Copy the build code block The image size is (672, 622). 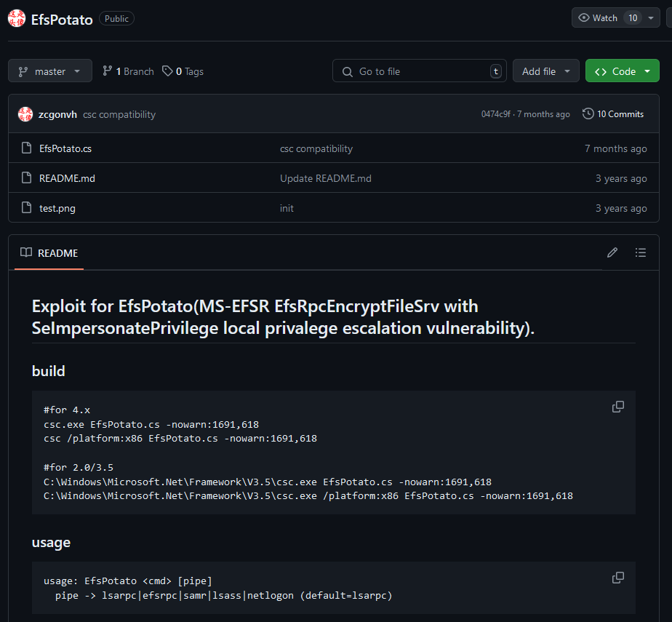pyautogui.click(x=617, y=407)
